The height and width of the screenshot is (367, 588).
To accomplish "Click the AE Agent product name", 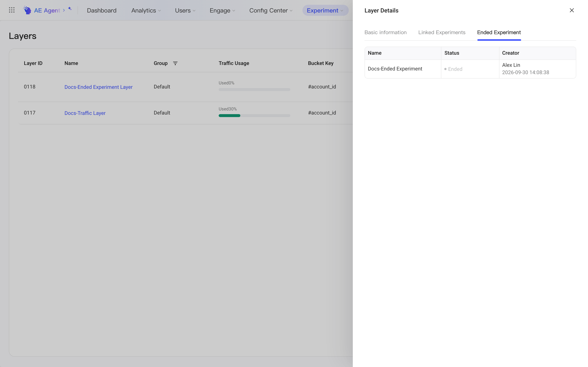I will point(47,10).
